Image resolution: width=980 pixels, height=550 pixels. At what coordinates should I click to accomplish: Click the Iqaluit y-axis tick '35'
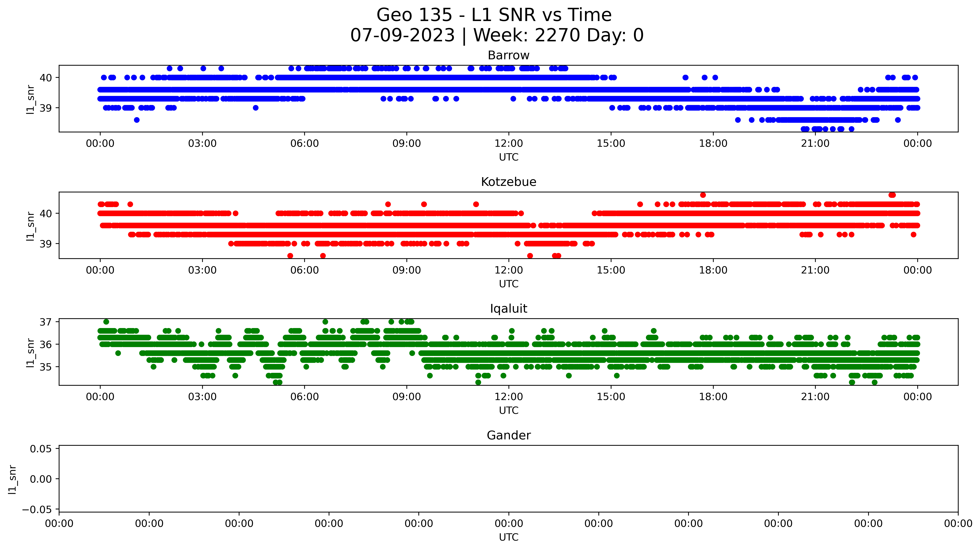tap(46, 367)
